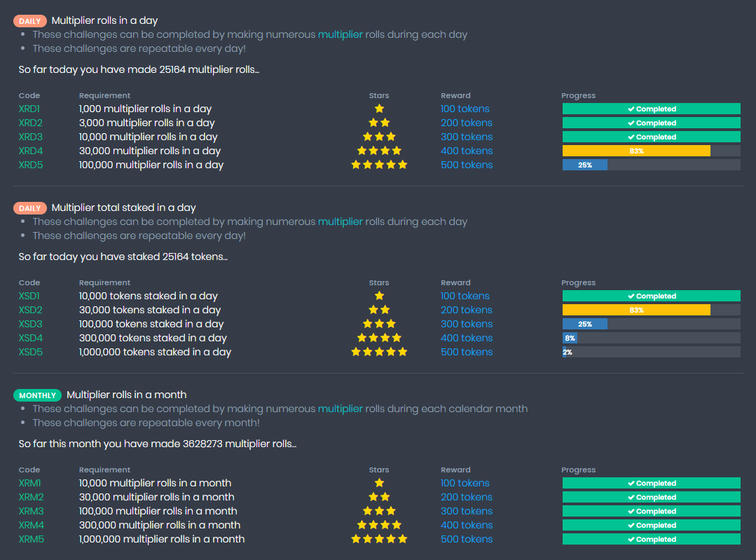Click the 500 tokens reward for XRD5
The width and height of the screenshot is (756, 560).
pyautogui.click(x=466, y=165)
